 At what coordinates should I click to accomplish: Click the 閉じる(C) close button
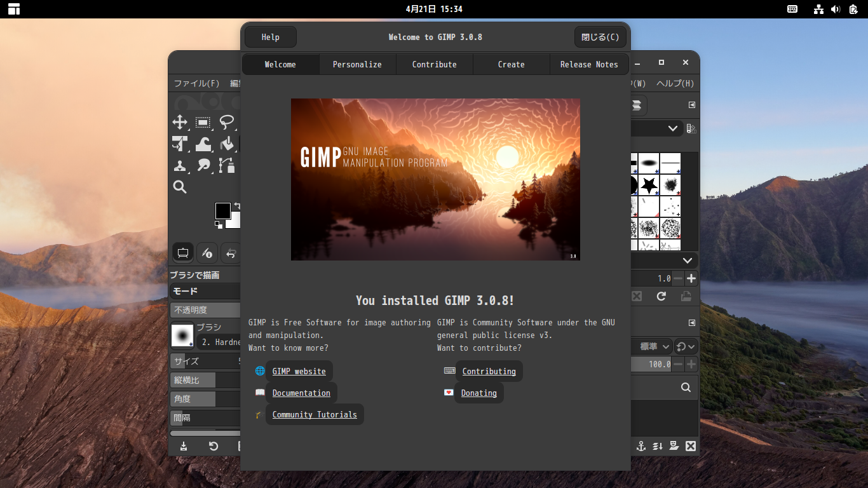[600, 37]
